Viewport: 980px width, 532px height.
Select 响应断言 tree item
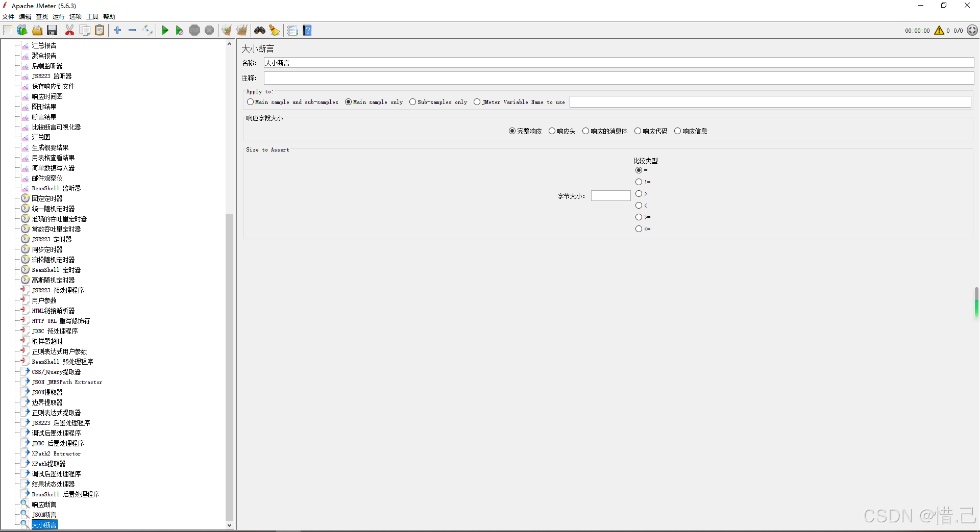tap(44, 504)
